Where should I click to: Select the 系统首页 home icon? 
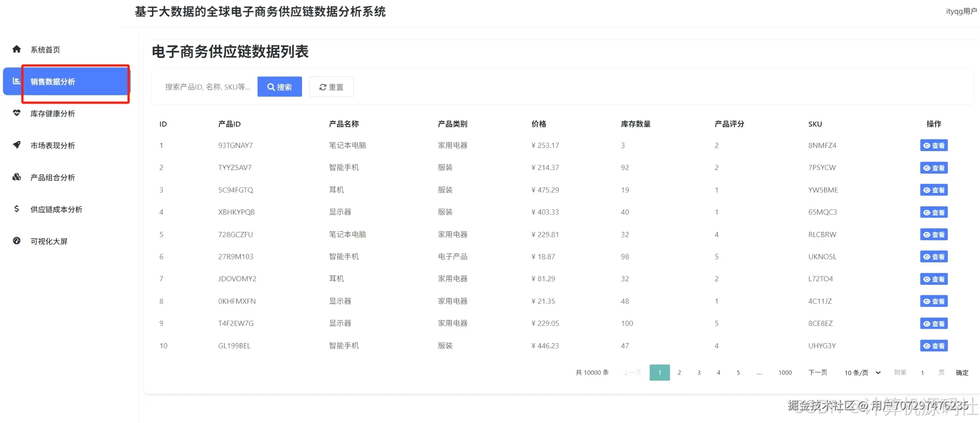pyautogui.click(x=17, y=49)
